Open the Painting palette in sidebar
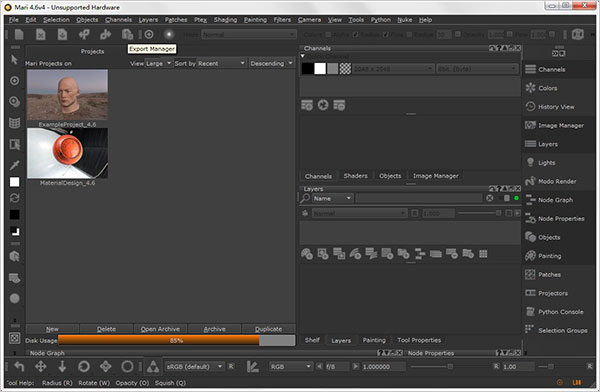This screenshot has width=600, height=392. point(559,256)
